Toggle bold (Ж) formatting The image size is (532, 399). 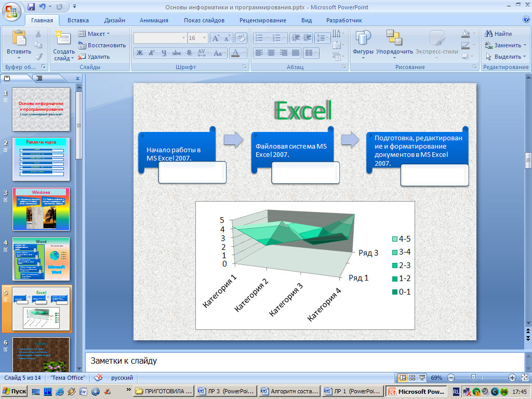[139, 53]
